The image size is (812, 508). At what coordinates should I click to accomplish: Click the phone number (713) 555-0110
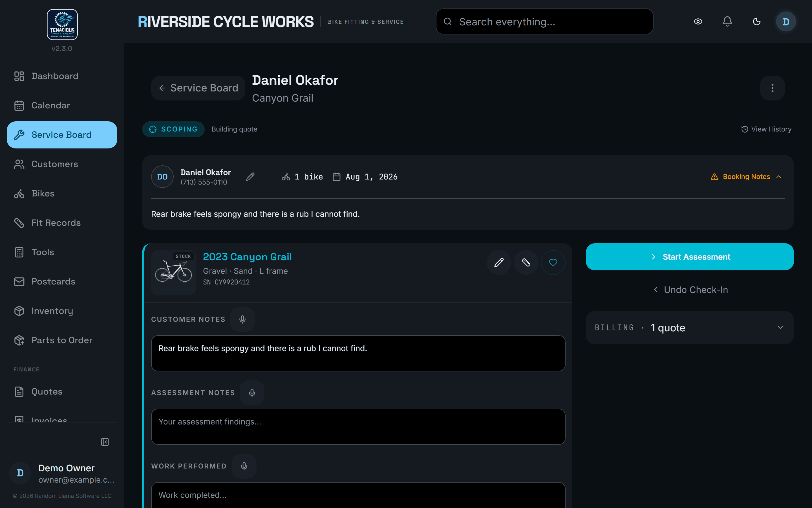(x=204, y=182)
